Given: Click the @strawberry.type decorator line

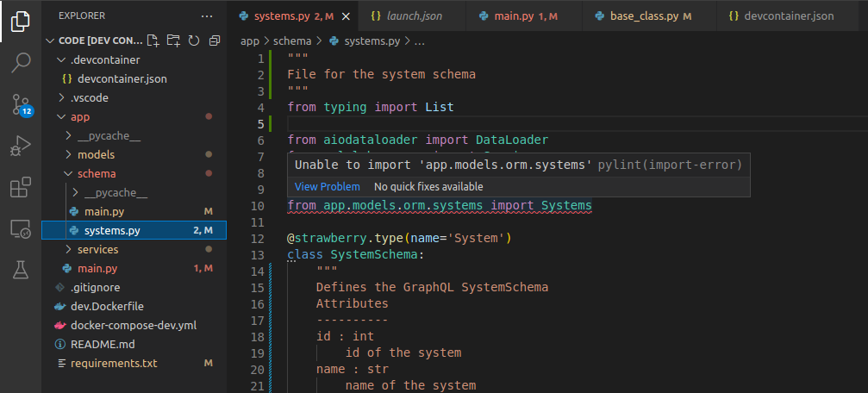Looking at the screenshot, I should pyautogui.click(x=399, y=239).
